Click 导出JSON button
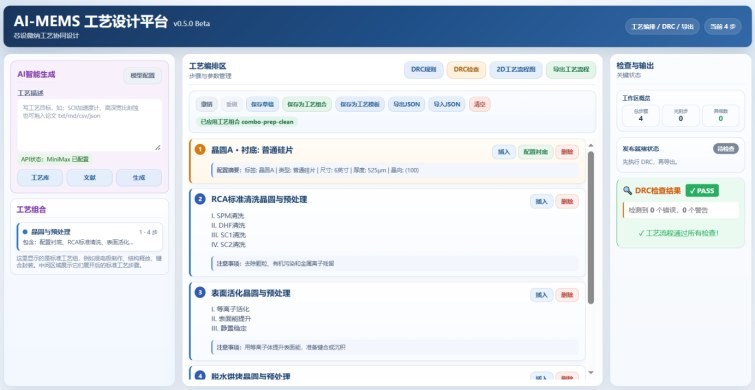The height and width of the screenshot is (390, 755). (x=406, y=104)
